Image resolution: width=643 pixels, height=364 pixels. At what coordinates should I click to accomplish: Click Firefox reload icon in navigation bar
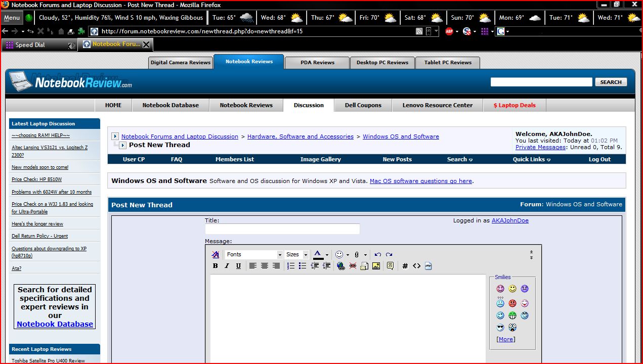[x=30, y=31]
